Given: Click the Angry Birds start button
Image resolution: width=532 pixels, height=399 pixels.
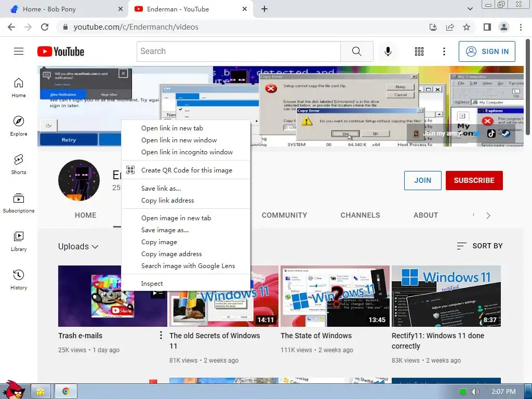Looking at the screenshot, I should pyautogui.click(x=14, y=390).
